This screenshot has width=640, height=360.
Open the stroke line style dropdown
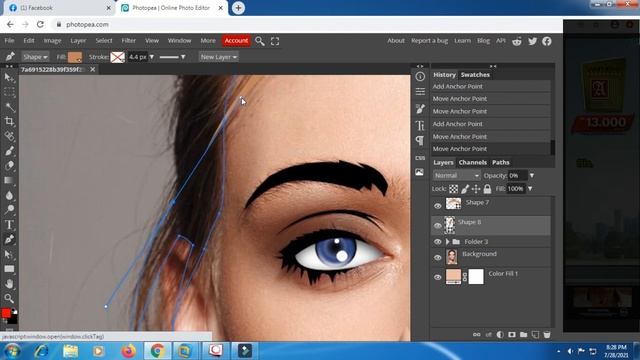[x=172, y=57]
